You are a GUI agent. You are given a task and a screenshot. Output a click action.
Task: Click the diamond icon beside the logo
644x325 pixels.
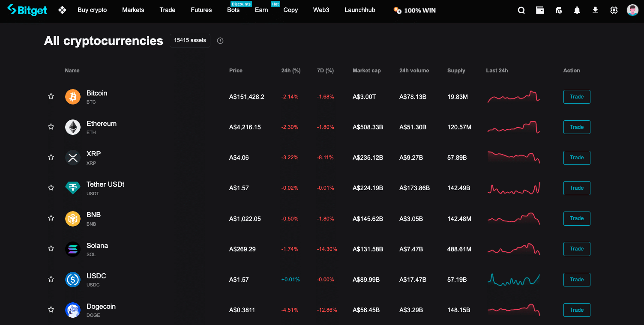point(62,10)
